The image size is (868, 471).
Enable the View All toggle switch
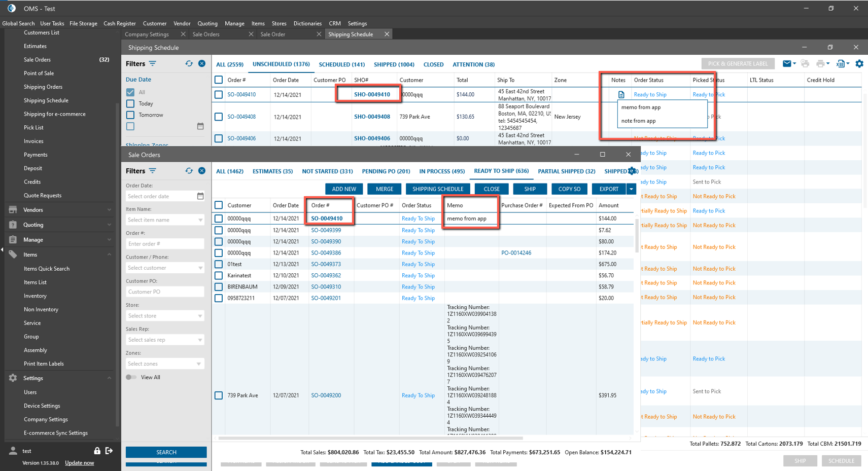coord(131,377)
